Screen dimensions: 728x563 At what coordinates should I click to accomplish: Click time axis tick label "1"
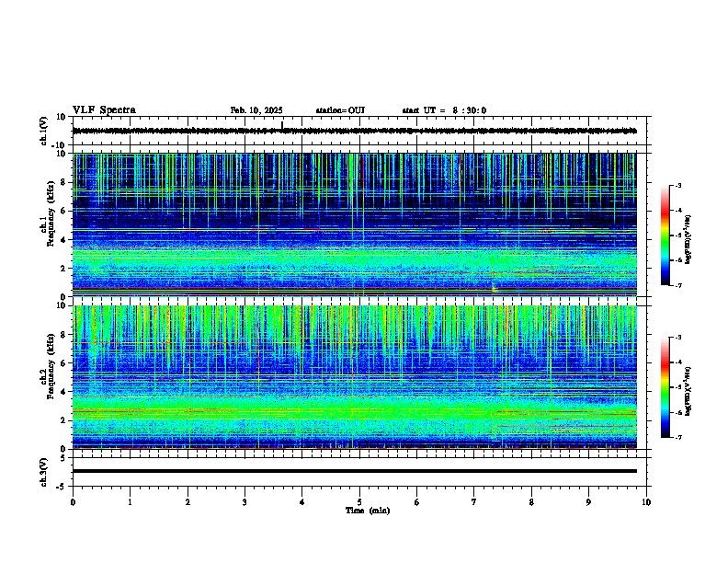click(130, 502)
